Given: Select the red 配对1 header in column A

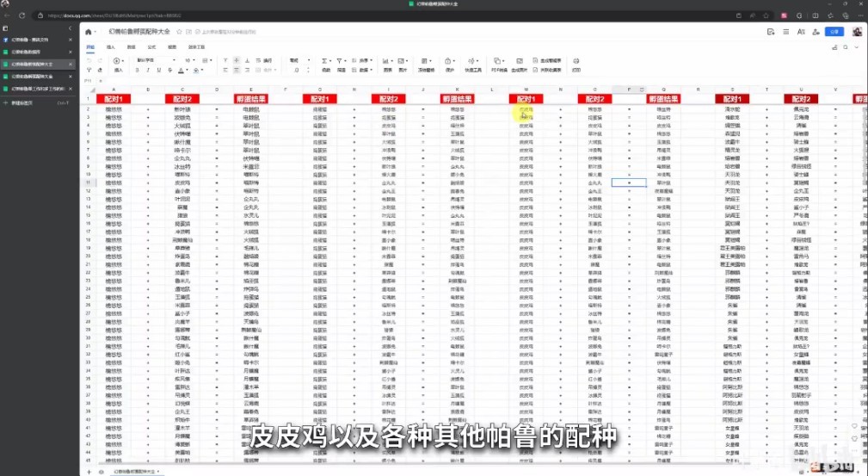Looking at the screenshot, I should point(114,99).
